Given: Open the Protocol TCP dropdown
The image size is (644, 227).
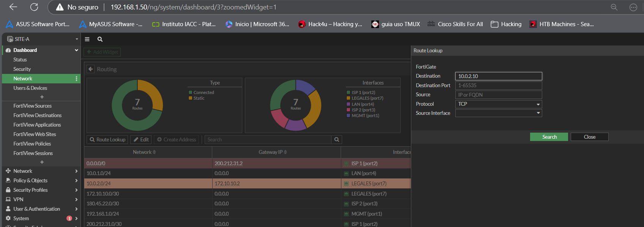Looking at the screenshot, I should pyautogui.click(x=498, y=104).
